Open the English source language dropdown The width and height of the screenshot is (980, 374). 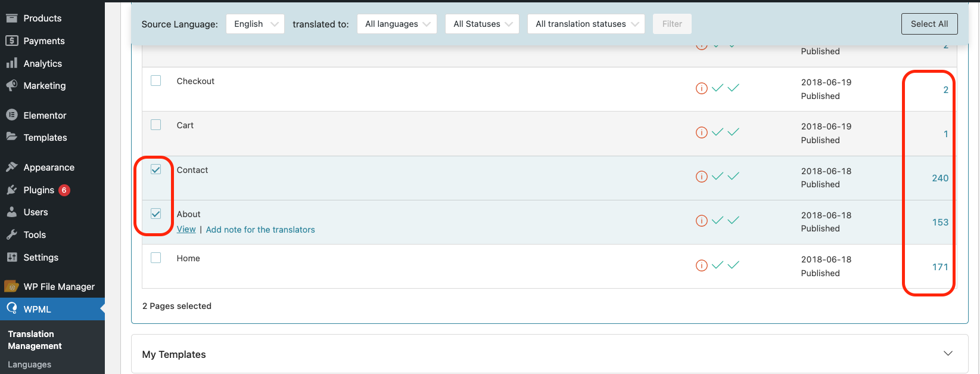255,24
